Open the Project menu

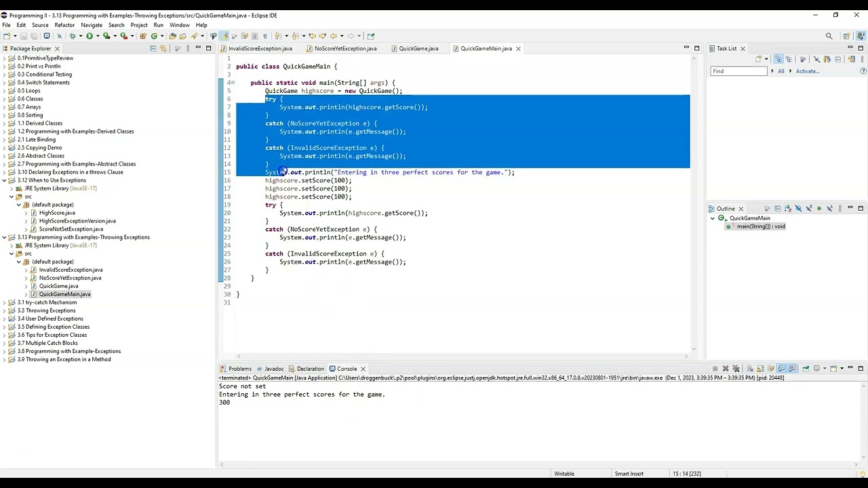pos(139,25)
